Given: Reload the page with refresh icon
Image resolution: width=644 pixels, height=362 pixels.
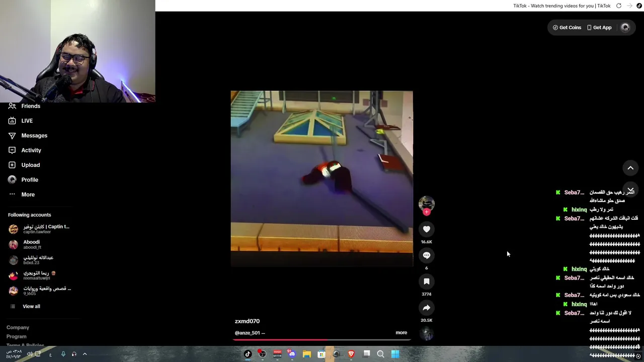Looking at the screenshot, I should click(x=619, y=6).
